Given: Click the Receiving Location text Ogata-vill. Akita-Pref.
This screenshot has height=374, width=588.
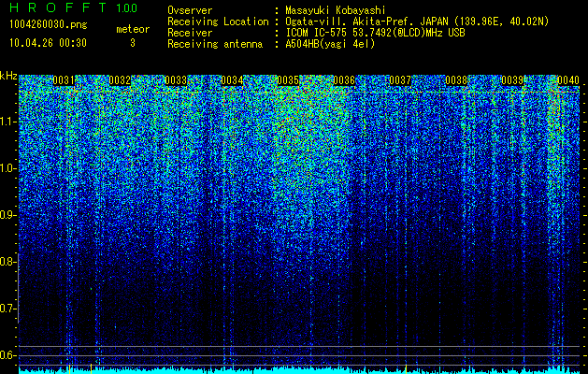Looking at the screenshot, I should coord(350,22).
